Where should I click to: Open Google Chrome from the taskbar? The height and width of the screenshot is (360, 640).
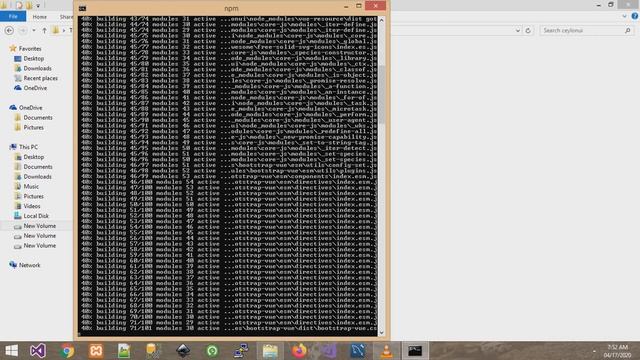point(67,351)
